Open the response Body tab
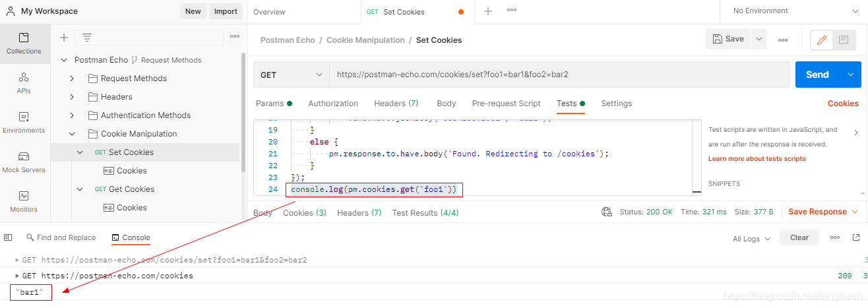 [263, 212]
